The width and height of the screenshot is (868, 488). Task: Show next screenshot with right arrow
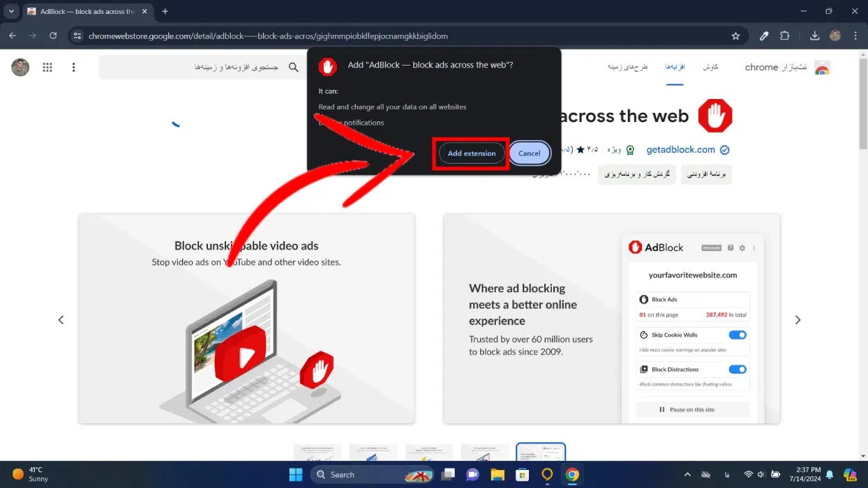(798, 320)
